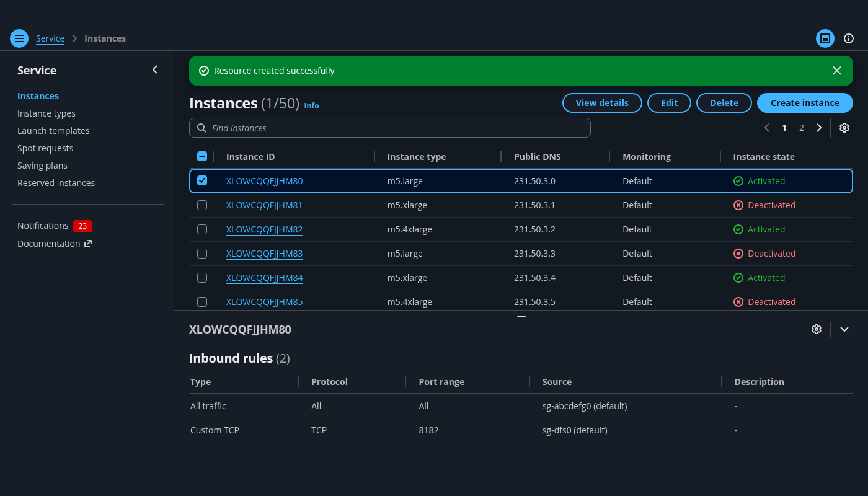Click the info circle icon in header
This screenshot has width=868, height=496.
click(x=849, y=38)
